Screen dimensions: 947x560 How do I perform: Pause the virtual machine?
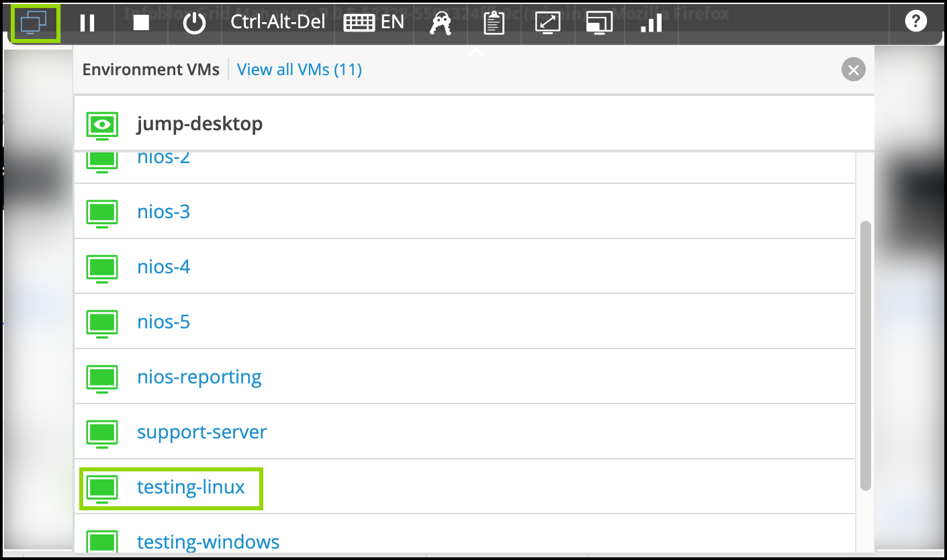(87, 23)
